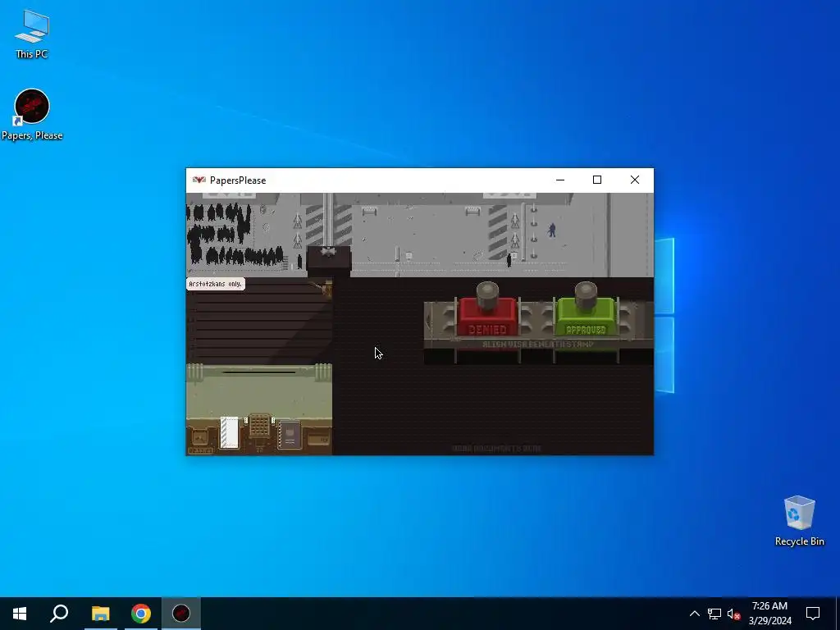840x630 pixels.
Task: Maximize the PapersPlease window
Action: pyautogui.click(x=597, y=180)
